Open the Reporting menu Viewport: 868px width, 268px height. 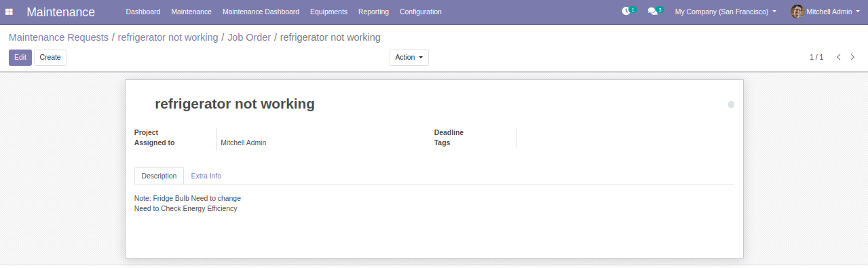(x=373, y=12)
